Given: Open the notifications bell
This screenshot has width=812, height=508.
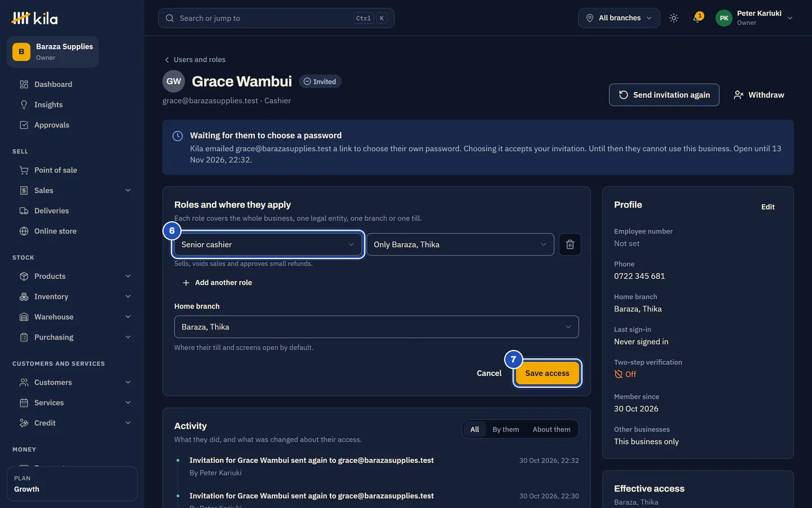Looking at the screenshot, I should (698, 18).
